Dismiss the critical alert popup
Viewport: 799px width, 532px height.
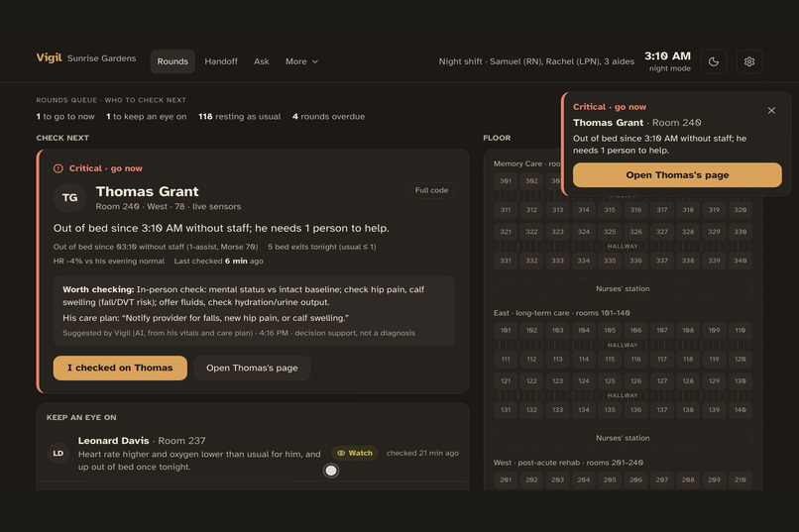(x=771, y=111)
